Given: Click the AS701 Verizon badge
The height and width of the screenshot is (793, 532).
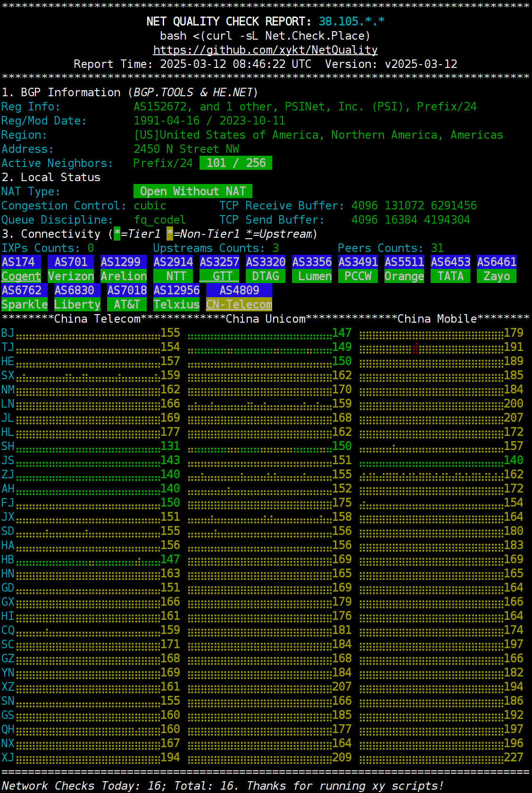Looking at the screenshot, I should click(71, 262).
